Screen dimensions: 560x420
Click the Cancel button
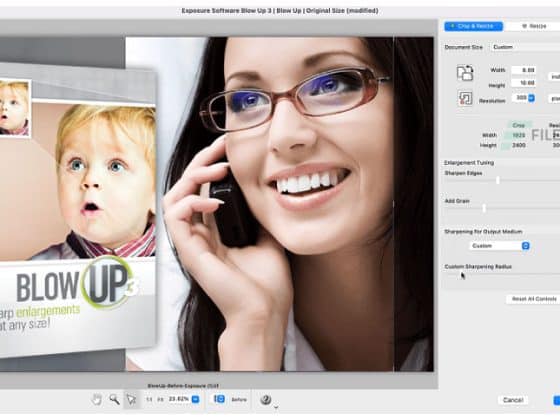[513, 400]
